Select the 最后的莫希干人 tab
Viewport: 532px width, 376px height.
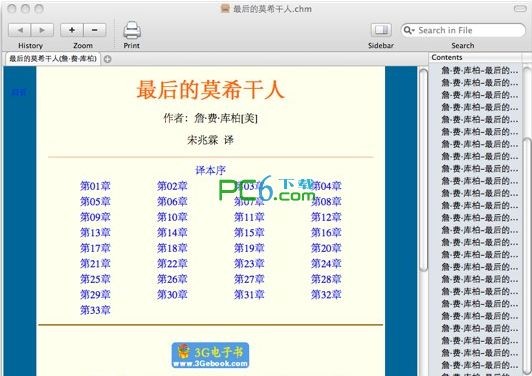(53, 59)
